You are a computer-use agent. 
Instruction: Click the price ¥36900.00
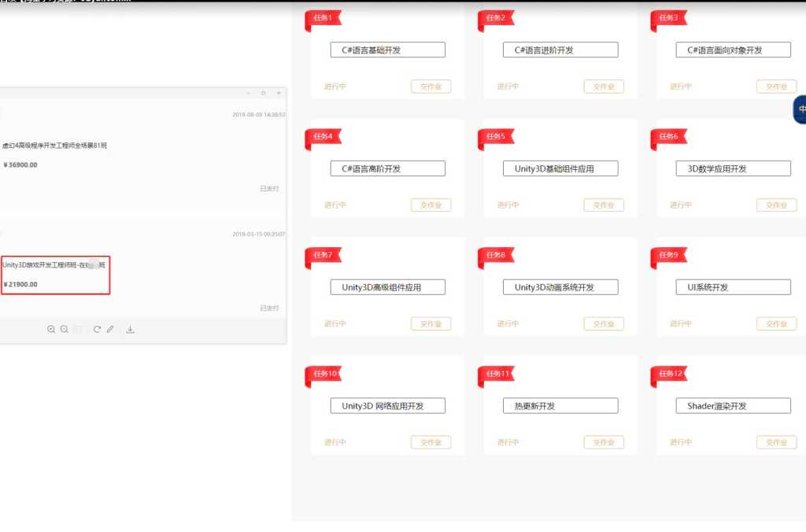[x=20, y=165]
